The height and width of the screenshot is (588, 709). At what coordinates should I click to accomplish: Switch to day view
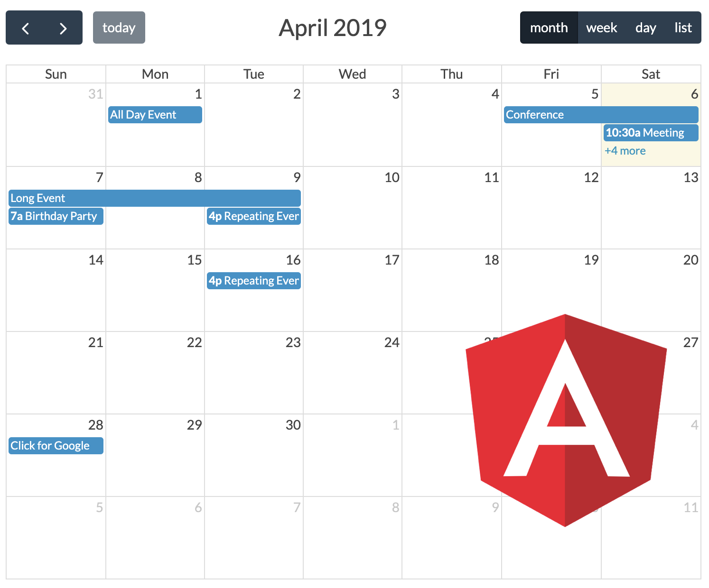645,28
